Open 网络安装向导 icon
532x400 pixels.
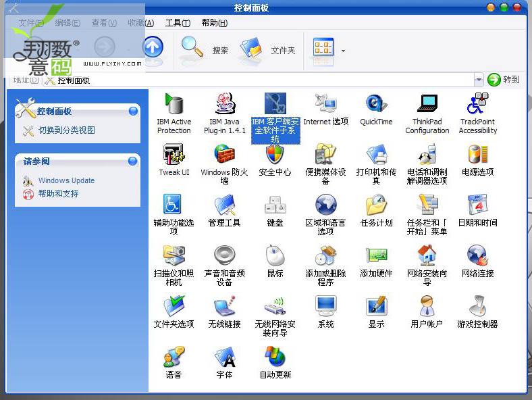pos(427,255)
